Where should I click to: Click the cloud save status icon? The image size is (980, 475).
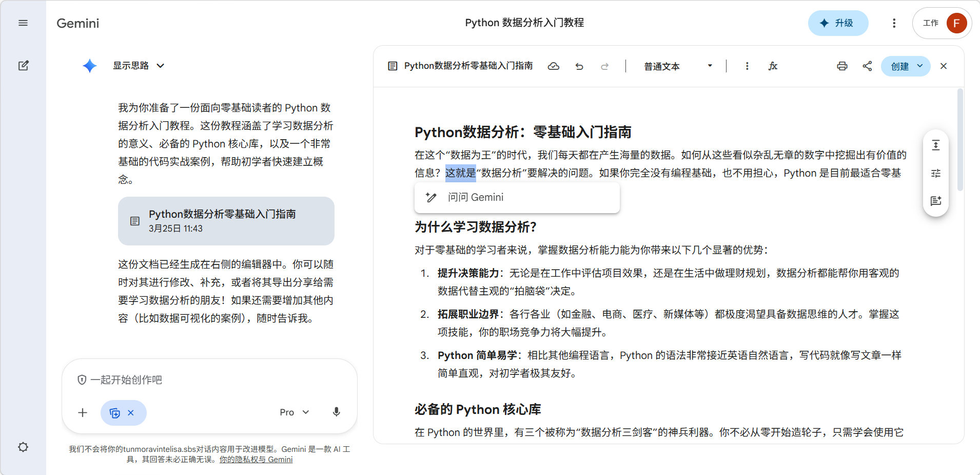pos(554,66)
